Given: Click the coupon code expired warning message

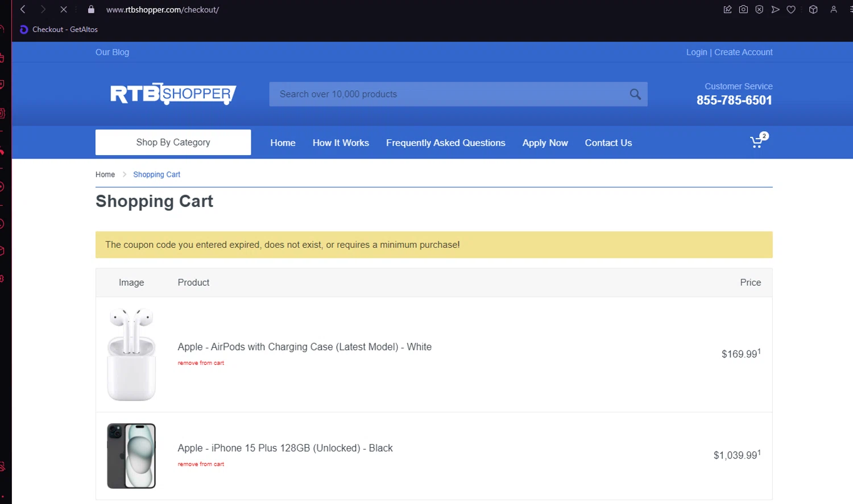Looking at the screenshot, I should click(434, 245).
